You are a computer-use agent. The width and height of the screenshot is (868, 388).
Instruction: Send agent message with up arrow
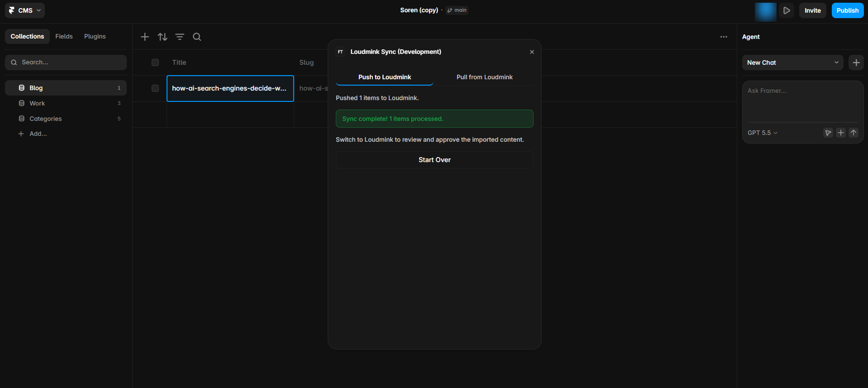(x=854, y=133)
